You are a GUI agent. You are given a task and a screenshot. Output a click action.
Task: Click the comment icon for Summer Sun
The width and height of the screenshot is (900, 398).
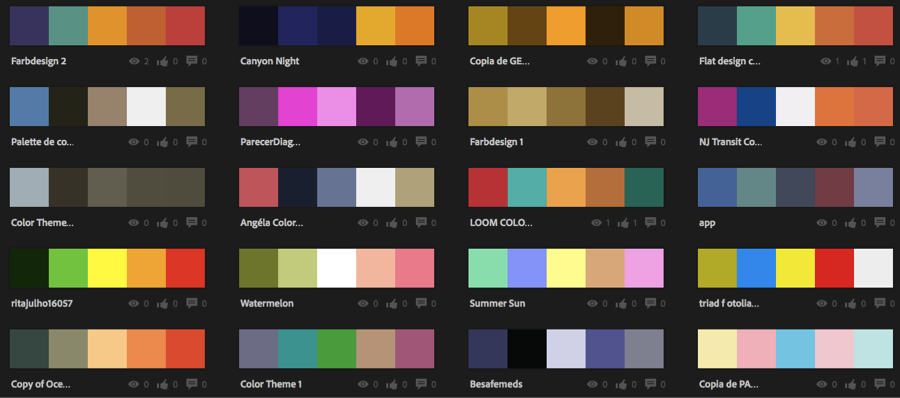(x=651, y=303)
